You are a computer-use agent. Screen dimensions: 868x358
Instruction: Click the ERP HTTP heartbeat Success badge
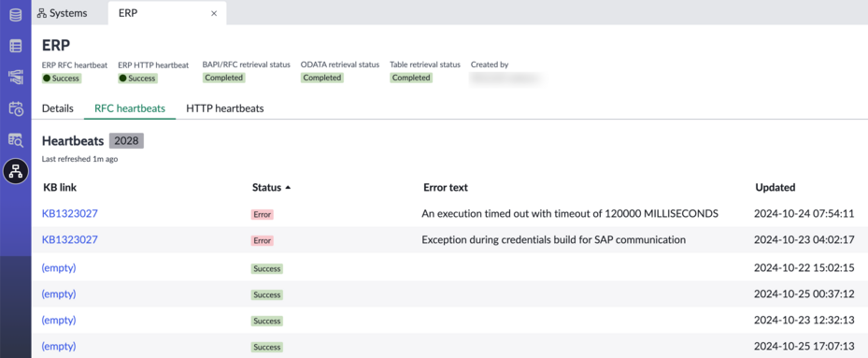138,79
